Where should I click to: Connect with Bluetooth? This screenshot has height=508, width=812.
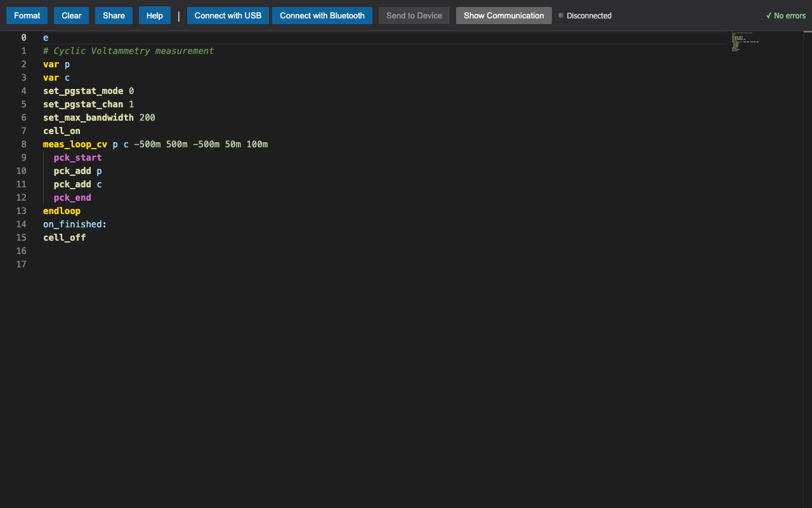point(322,15)
